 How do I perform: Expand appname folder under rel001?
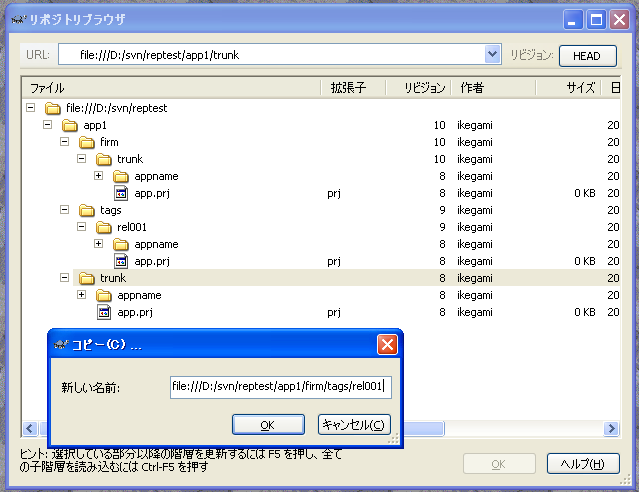coord(99,244)
